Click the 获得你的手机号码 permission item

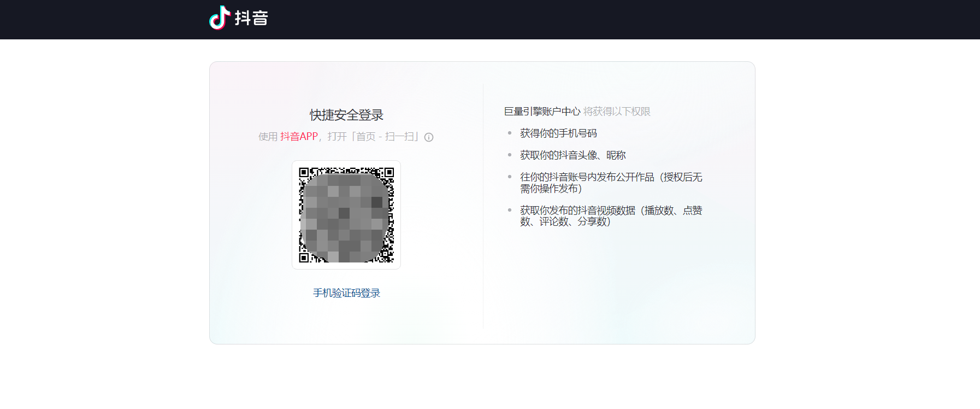click(x=558, y=133)
